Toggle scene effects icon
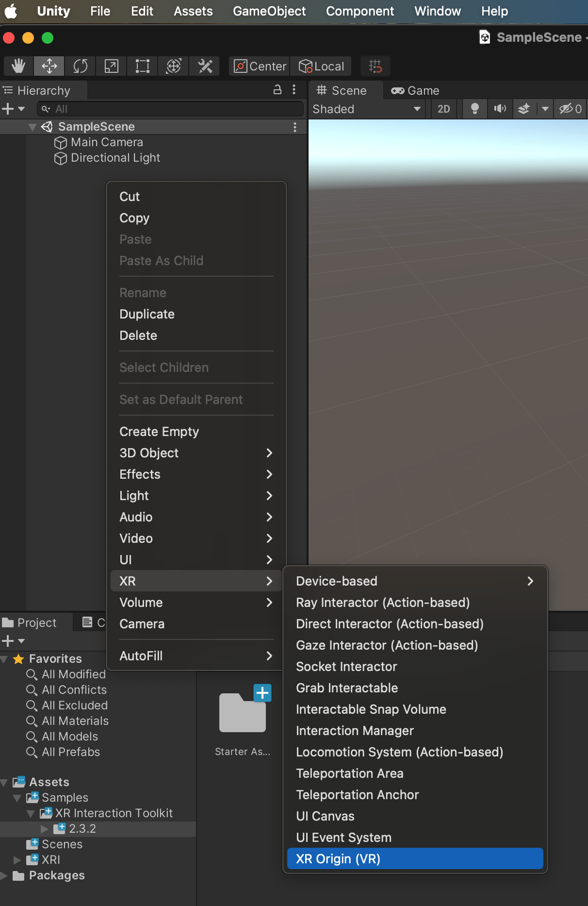The height and width of the screenshot is (906, 588). point(524,109)
